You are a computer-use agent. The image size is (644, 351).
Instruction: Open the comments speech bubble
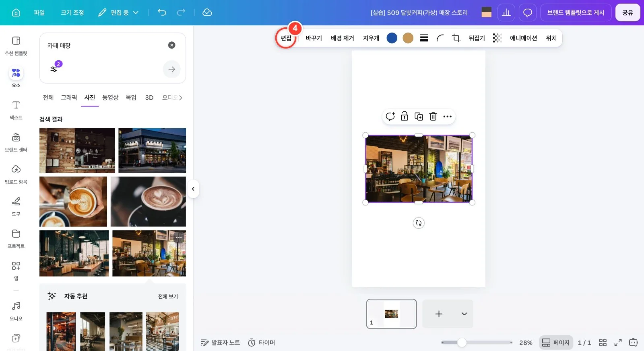point(528,12)
